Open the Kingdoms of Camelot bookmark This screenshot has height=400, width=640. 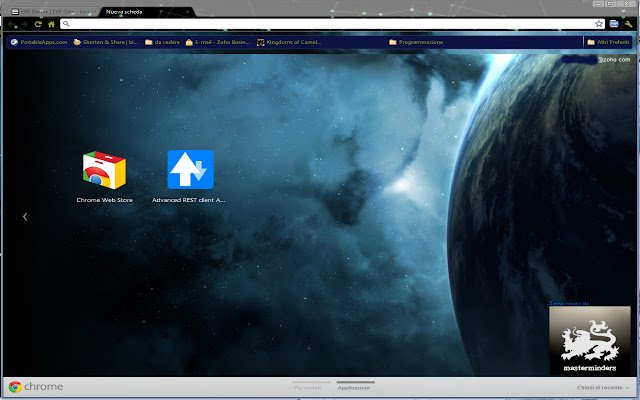coord(289,42)
